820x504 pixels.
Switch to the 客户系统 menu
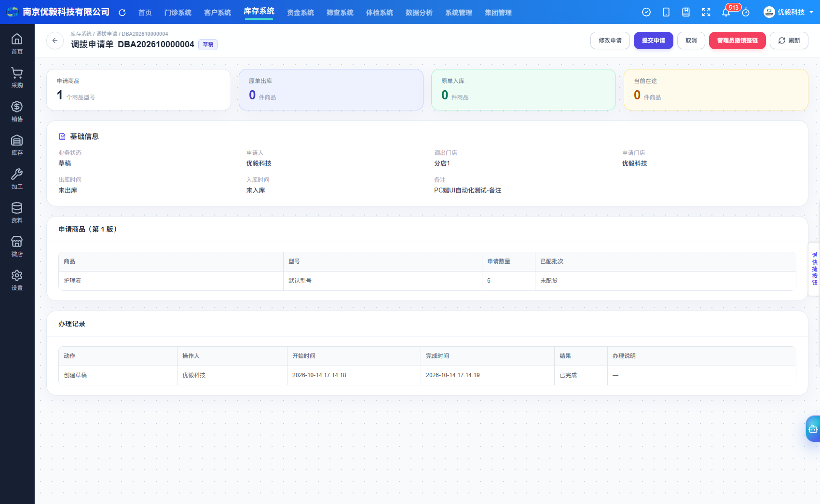tap(218, 13)
